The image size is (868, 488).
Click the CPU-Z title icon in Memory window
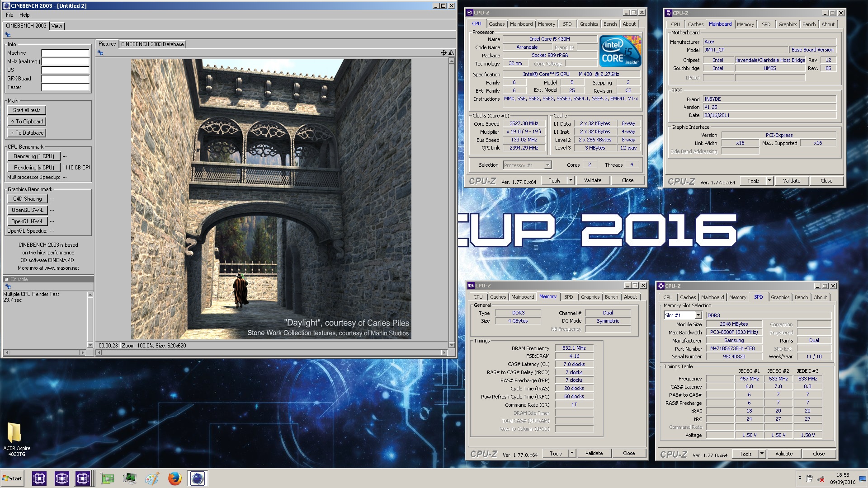tap(471, 286)
